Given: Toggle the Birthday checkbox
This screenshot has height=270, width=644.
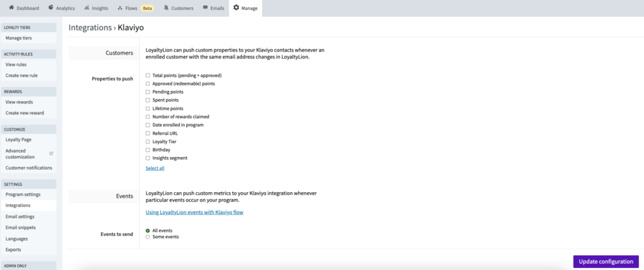Looking at the screenshot, I should 148,150.
